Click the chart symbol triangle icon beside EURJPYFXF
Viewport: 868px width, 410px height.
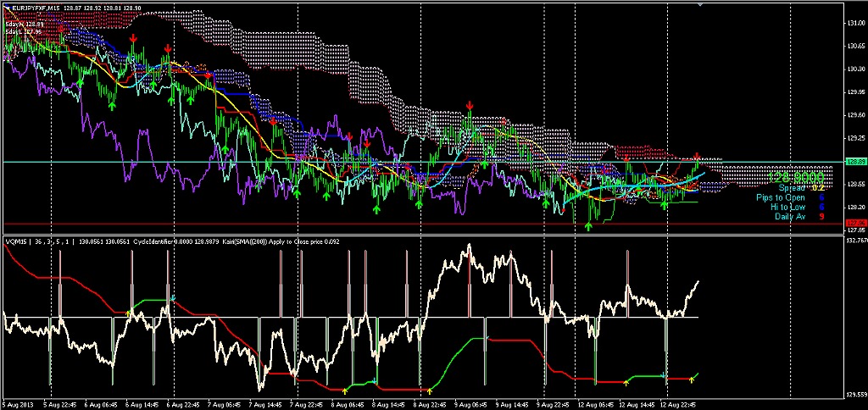(8, 6)
